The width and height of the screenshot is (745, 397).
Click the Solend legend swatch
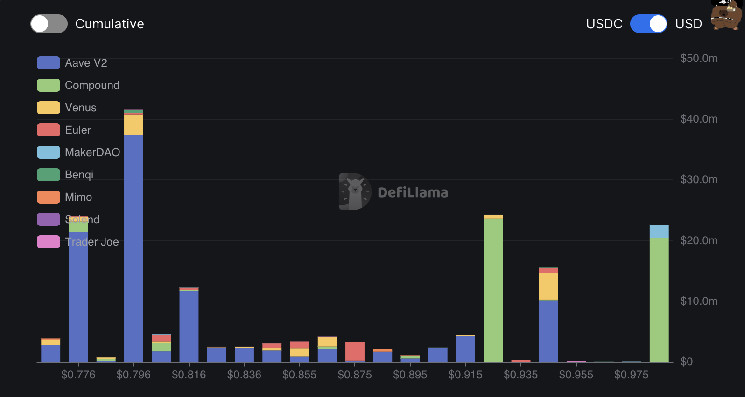point(48,219)
